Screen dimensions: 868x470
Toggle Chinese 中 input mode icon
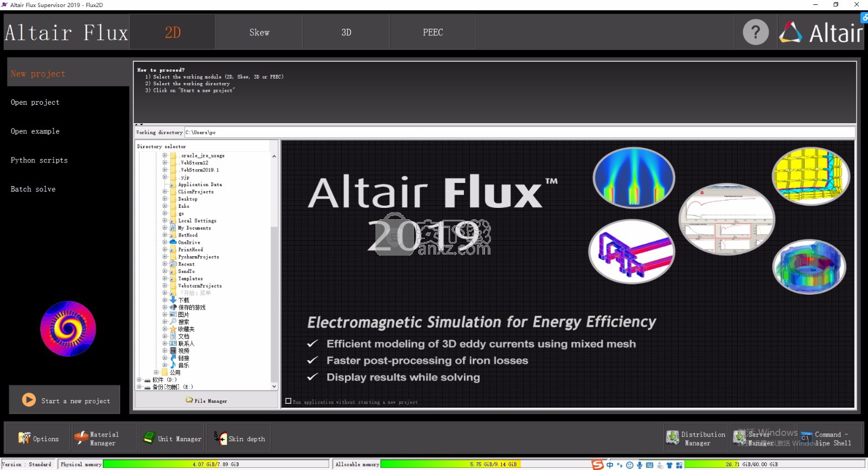point(610,465)
